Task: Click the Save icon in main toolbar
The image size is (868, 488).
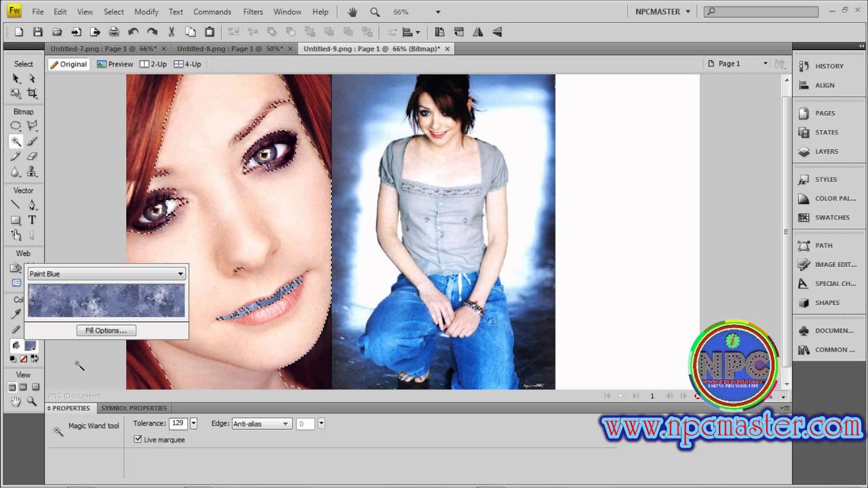Action: (x=38, y=32)
